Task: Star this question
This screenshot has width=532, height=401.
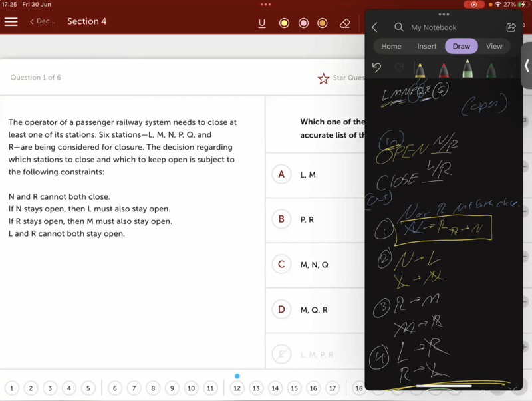Action: point(323,78)
